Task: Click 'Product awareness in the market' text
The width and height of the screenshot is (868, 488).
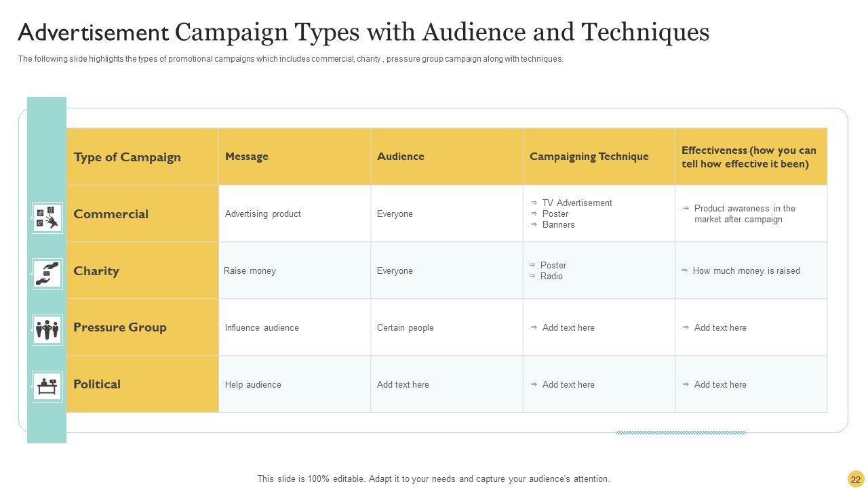Action: (745, 214)
